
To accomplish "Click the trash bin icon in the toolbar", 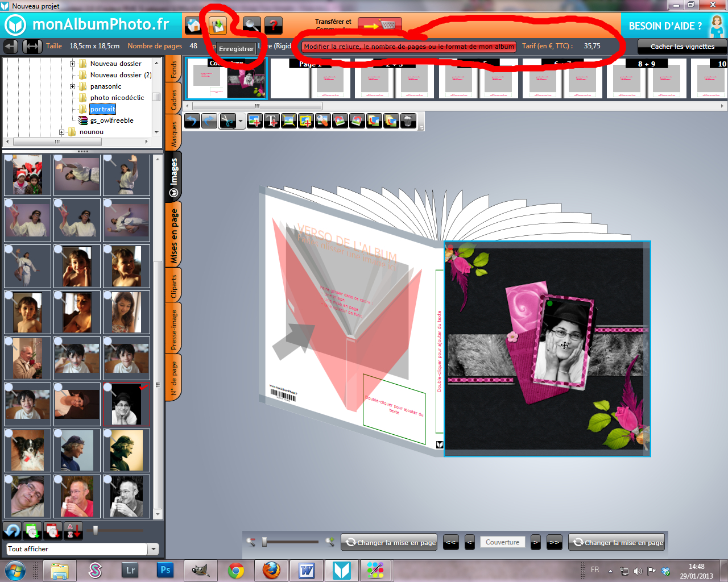I will [x=408, y=120].
